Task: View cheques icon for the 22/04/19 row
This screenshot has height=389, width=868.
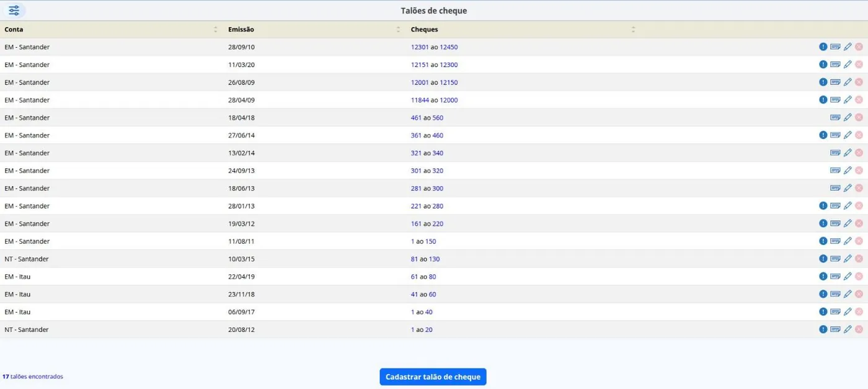Action: coord(835,277)
